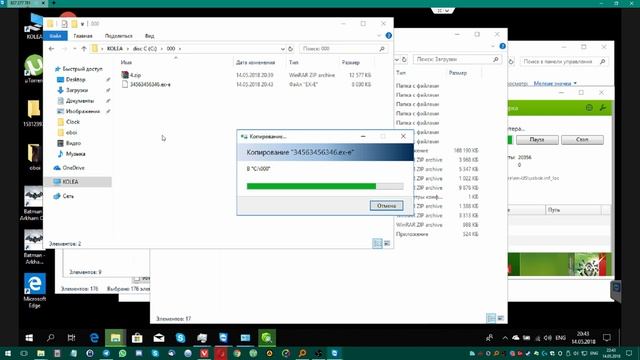Go up one folder level from 000

(x=84, y=49)
